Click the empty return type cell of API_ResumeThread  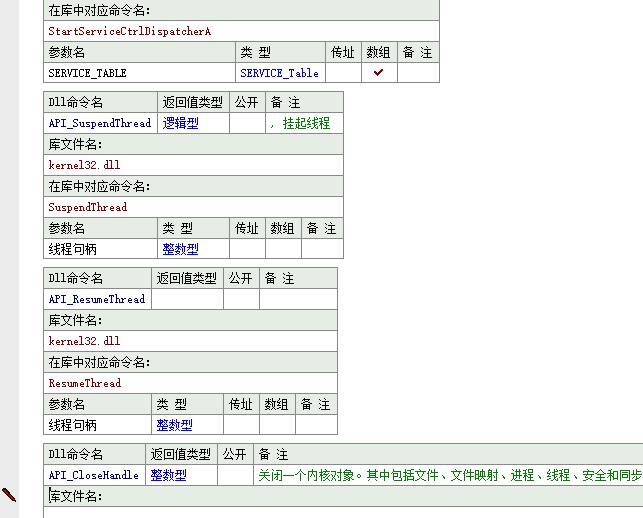(187, 299)
